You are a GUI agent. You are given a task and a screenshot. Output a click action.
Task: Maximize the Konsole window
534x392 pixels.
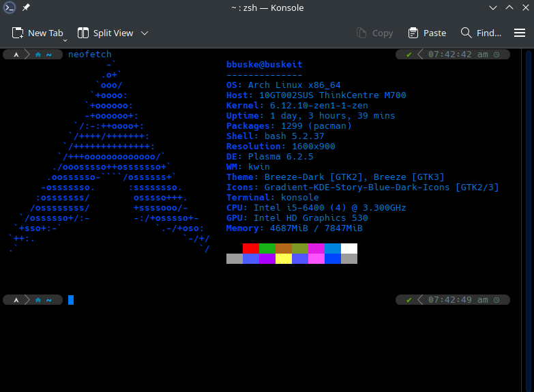pyautogui.click(x=508, y=8)
